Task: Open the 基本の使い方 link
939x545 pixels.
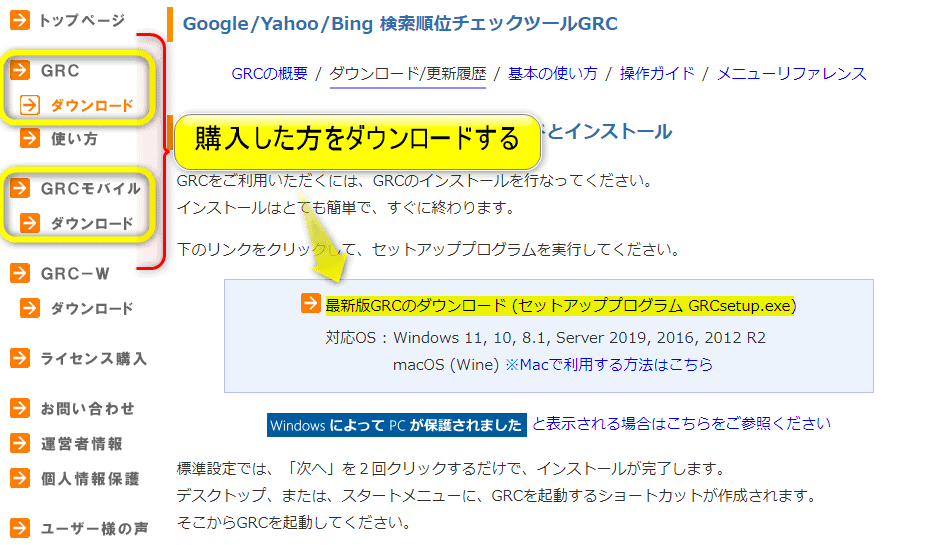Action: pos(553,74)
